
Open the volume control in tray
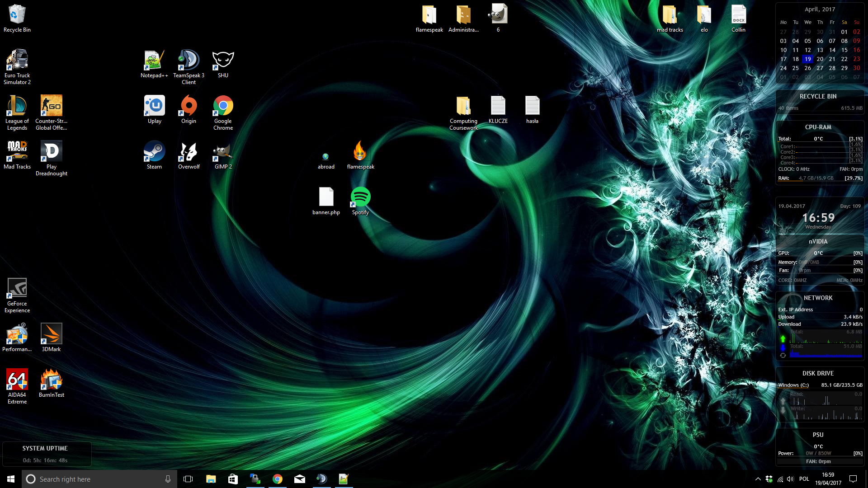pyautogui.click(x=790, y=479)
